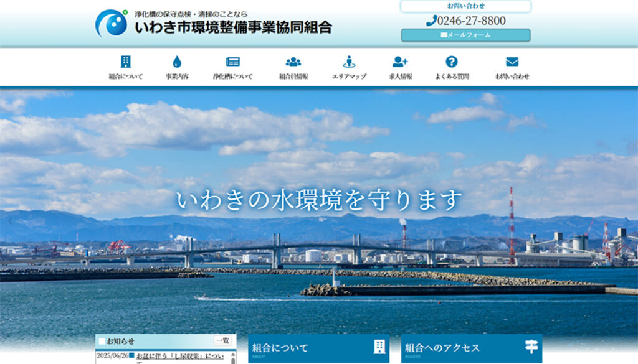Open the list icon above 浄化槽について
Screen dimensions: 638x364
tap(232, 60)
